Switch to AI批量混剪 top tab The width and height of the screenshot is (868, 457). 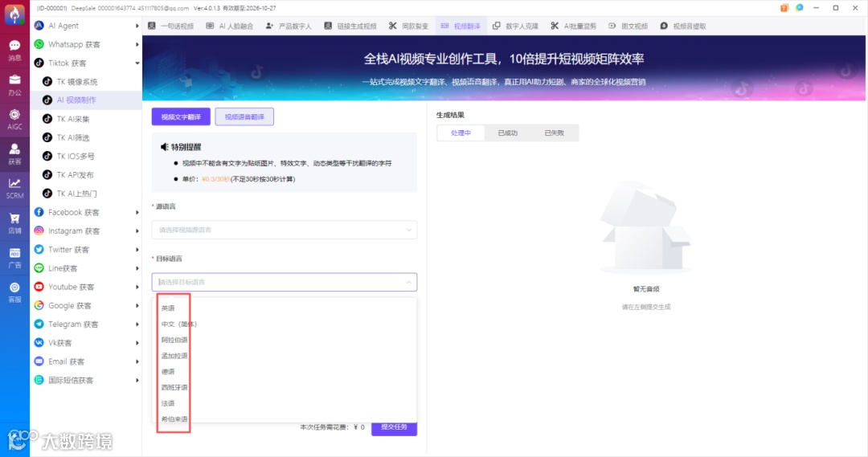[x=574, y=26]
